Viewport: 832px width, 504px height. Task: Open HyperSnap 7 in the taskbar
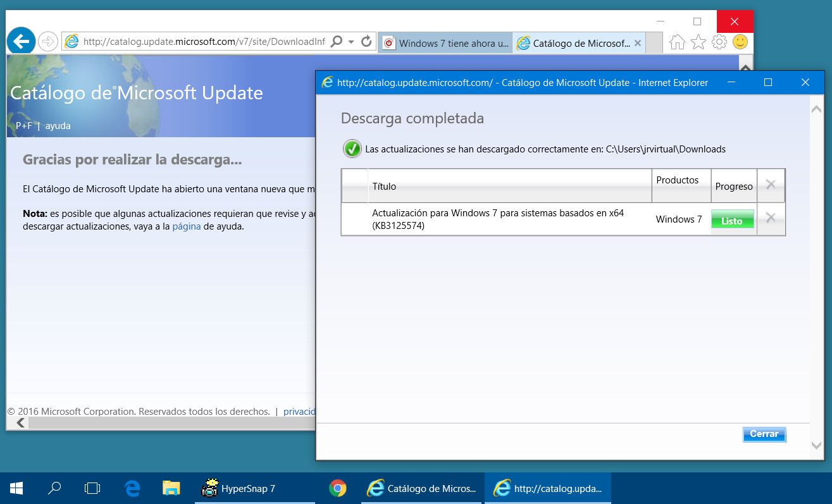click(x=239, y=488)
